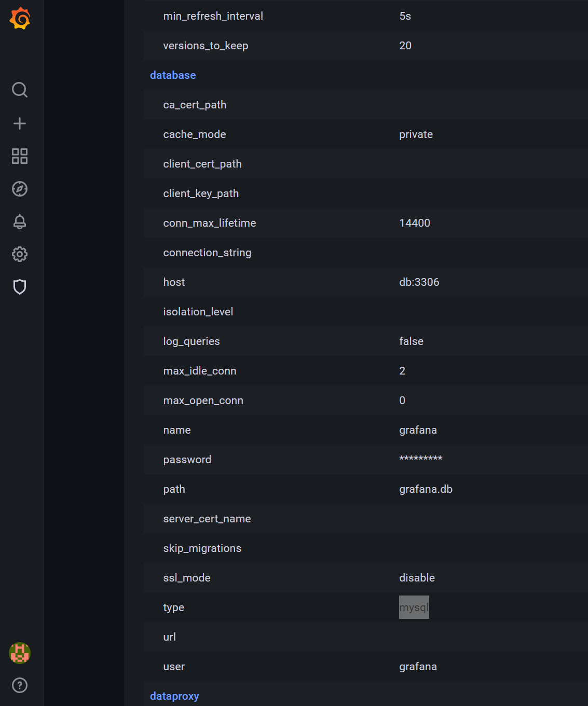Click the user row label
This screenshot has height=706, width=588.
174,667
